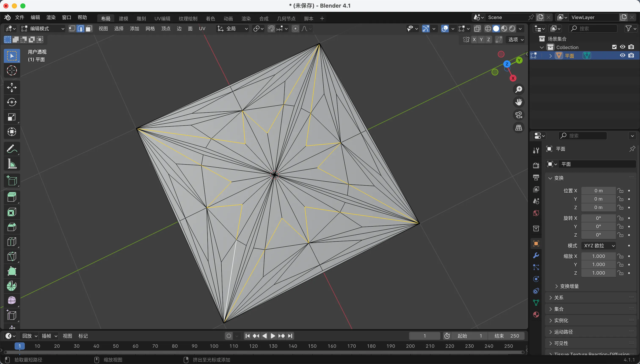This screenshot has width=640, height=364.
Task: Open the Modifiers wrench properties tab
Action: click(536, 256)
